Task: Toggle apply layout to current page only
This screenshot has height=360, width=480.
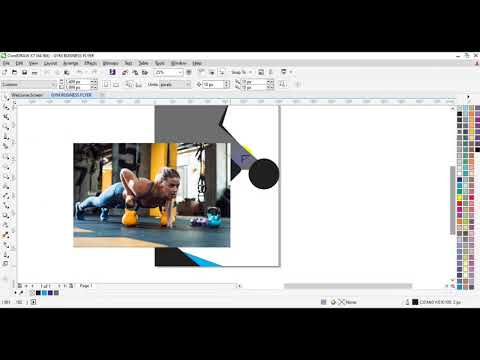Action: 138,84
